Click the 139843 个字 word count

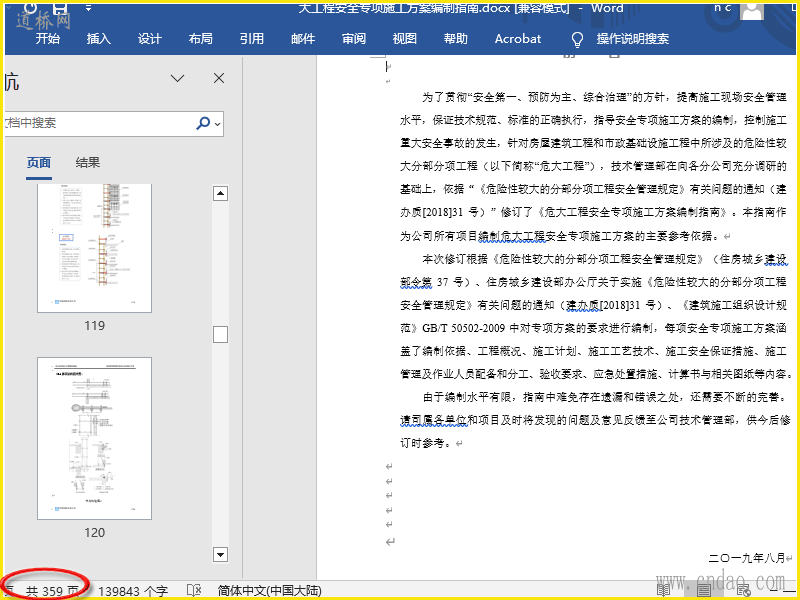tap(133, 591)
